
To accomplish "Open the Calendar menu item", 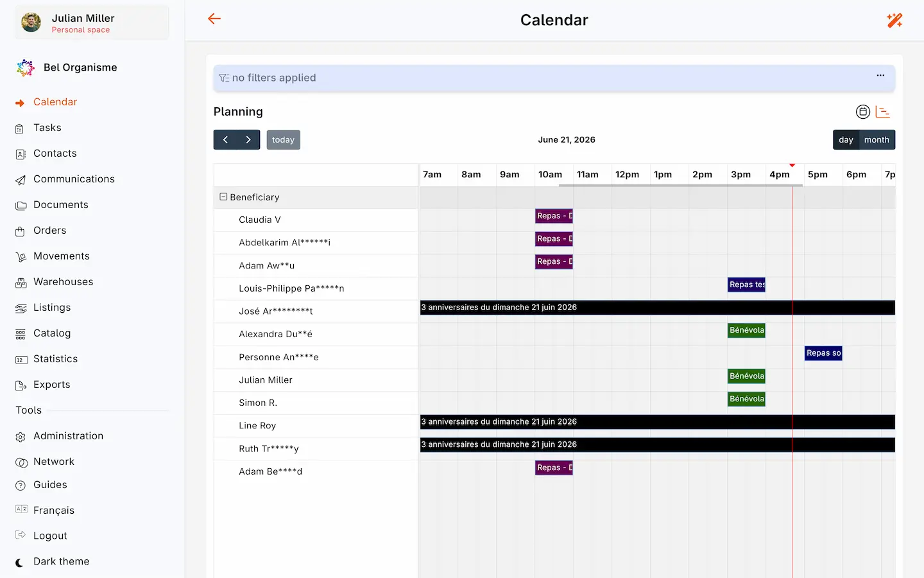I will click(55, 102).
